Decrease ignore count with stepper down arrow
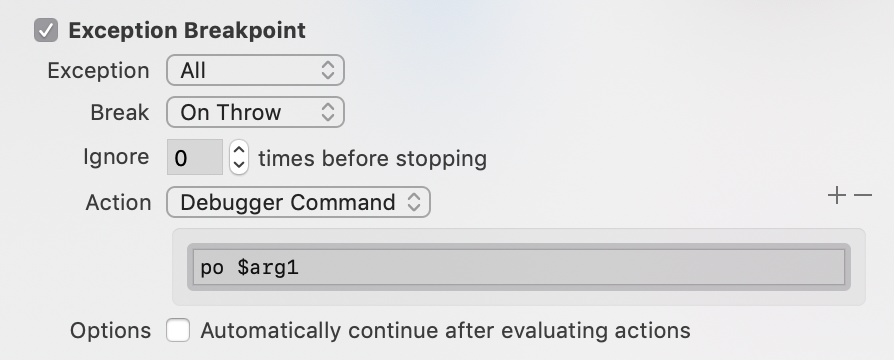 [239, 165]
